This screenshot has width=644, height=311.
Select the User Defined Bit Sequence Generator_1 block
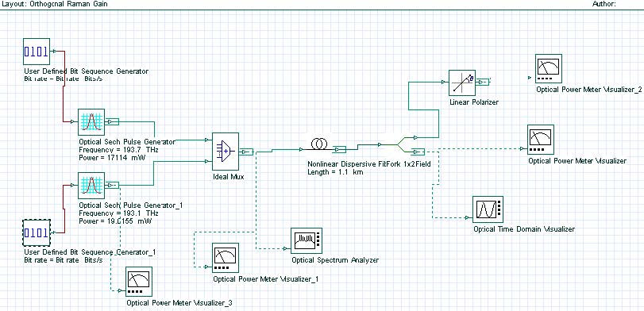[37, 233]
